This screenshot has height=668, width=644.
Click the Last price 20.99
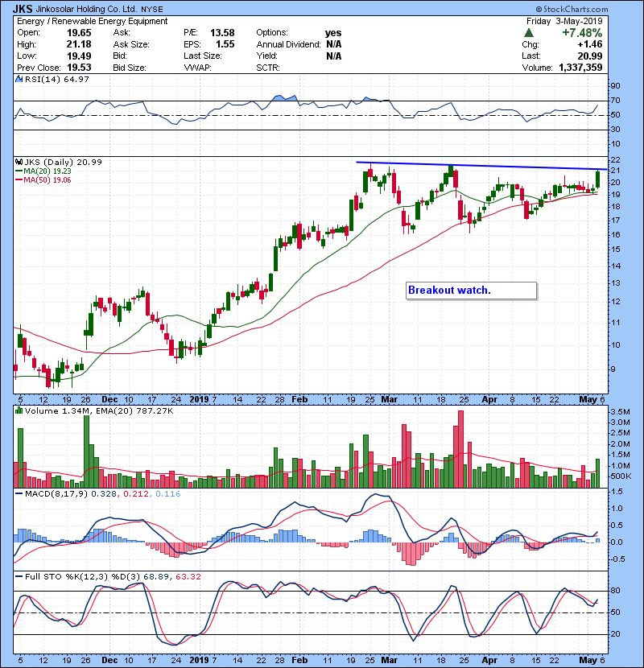590,56
